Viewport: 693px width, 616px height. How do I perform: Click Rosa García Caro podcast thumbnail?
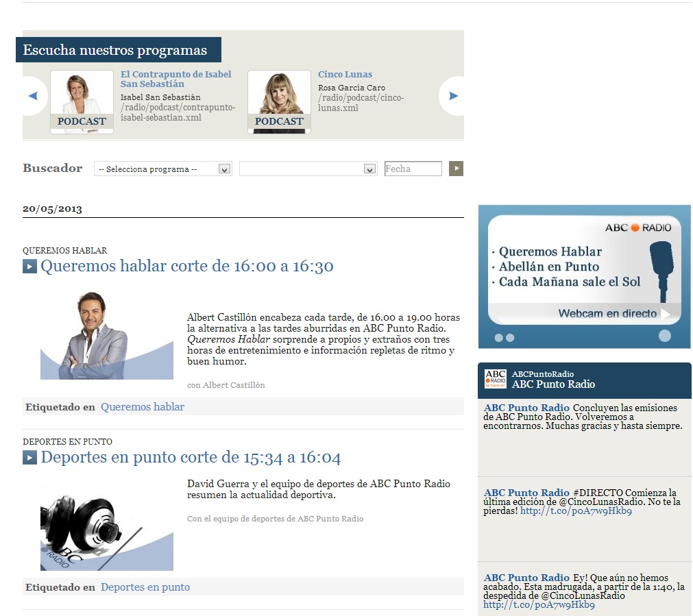pos(279,101)
